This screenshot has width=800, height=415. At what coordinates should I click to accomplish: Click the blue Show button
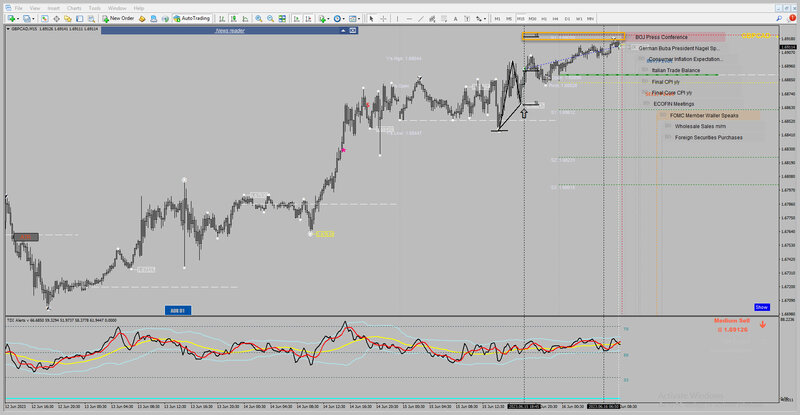(761, 307)
